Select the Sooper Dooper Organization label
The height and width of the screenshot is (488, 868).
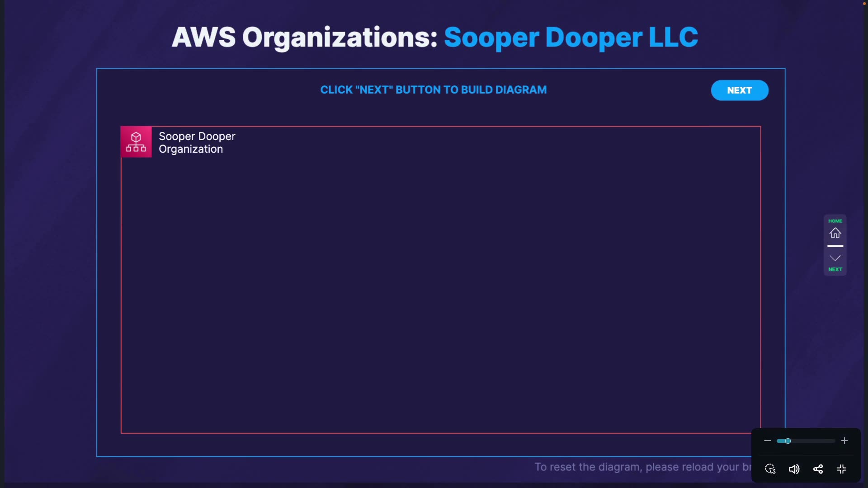point(197,142)
